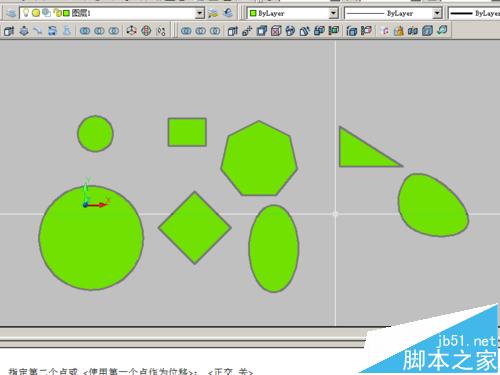Toggle layer on/off lightbulb in layer box
500x375 pixels.
click(x=26, y=13)
